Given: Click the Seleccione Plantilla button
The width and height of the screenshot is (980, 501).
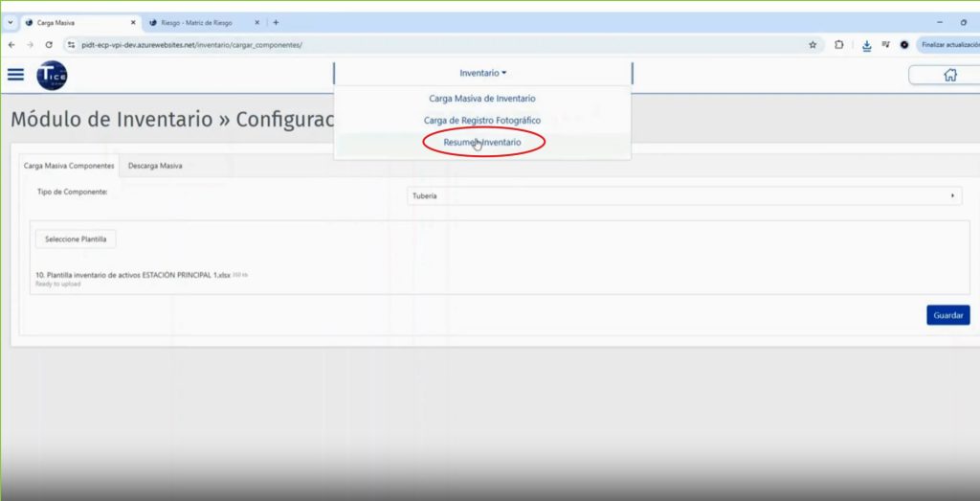Looking at the screenshot, I should (75, 239).
